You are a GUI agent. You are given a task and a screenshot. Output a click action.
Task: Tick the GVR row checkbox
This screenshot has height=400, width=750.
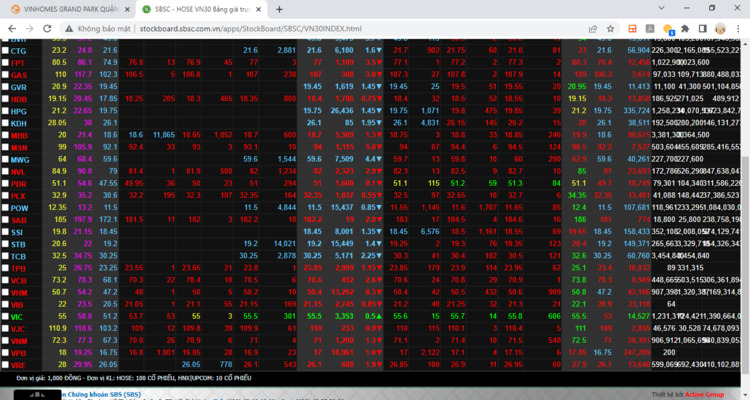(5, 87)
